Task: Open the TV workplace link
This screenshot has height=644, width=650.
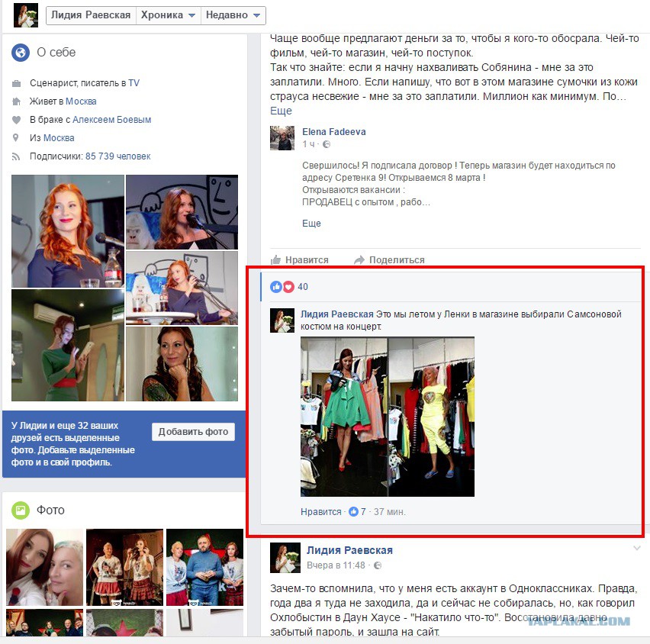Action: tap(134, 83)
